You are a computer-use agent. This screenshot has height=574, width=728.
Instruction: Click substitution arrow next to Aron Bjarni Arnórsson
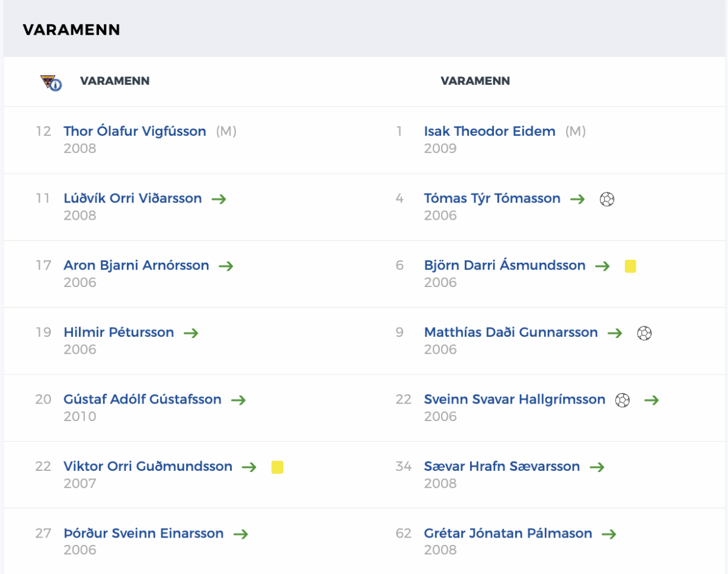[x=226, y=266]
